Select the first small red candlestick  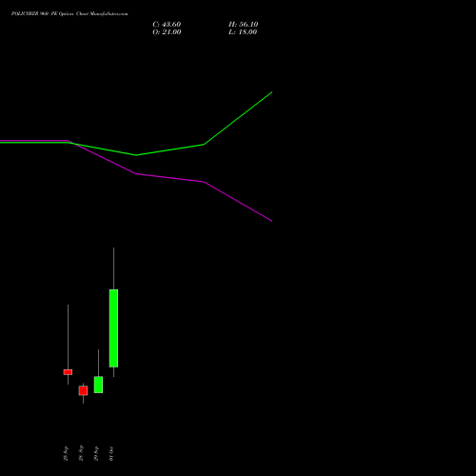point(68,372)
